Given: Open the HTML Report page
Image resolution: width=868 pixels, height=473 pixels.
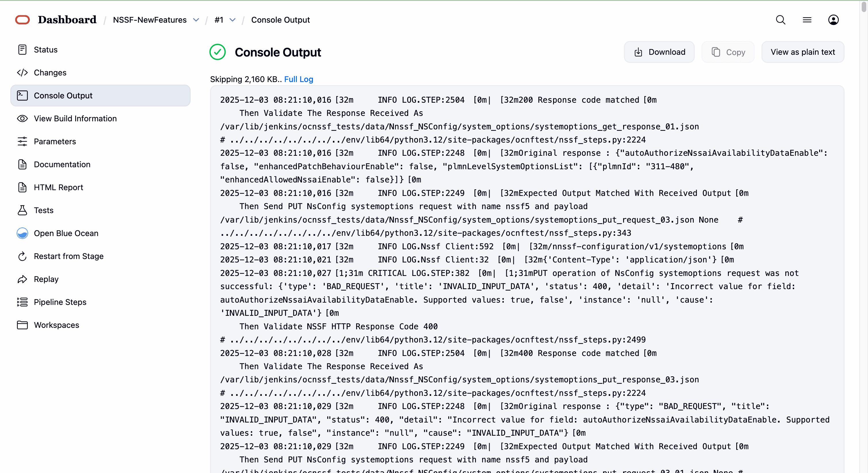Looking at the screenshot, I should 58,188.
